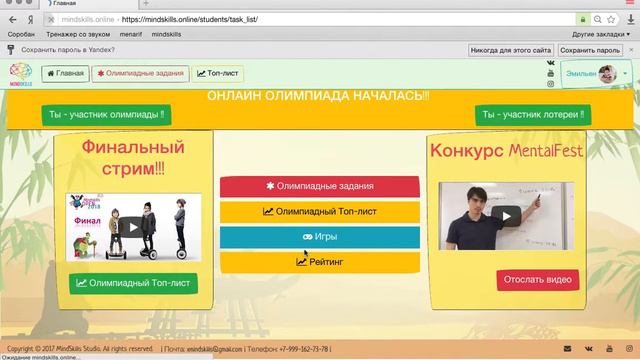Stop page loading X icon

coord(51,20)
